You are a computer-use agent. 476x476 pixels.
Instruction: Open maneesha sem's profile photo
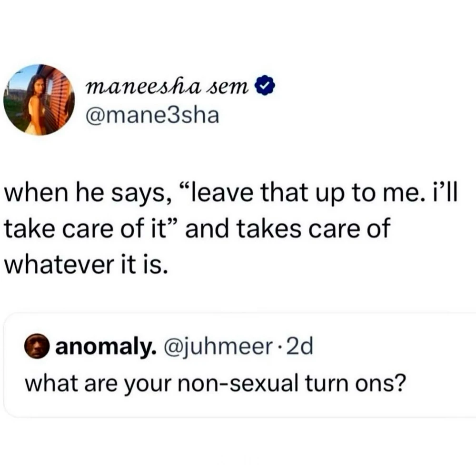coord(39,100)
